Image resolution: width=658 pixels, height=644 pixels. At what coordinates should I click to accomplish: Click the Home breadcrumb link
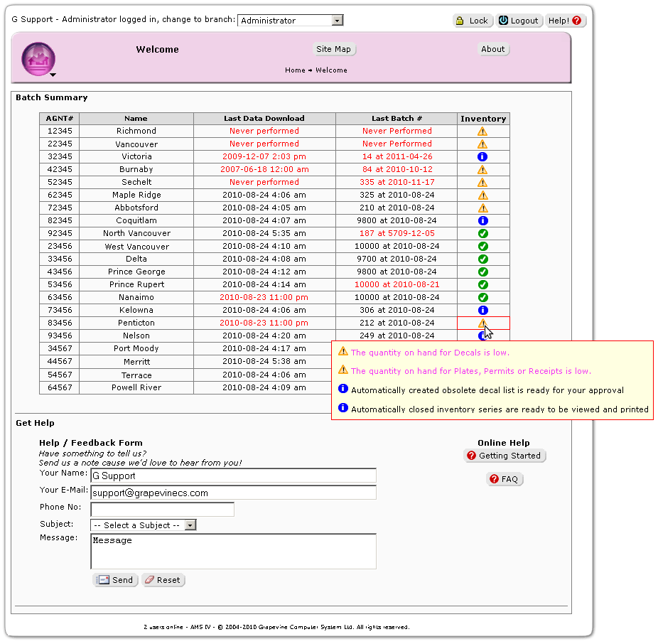tap(295, 70)
